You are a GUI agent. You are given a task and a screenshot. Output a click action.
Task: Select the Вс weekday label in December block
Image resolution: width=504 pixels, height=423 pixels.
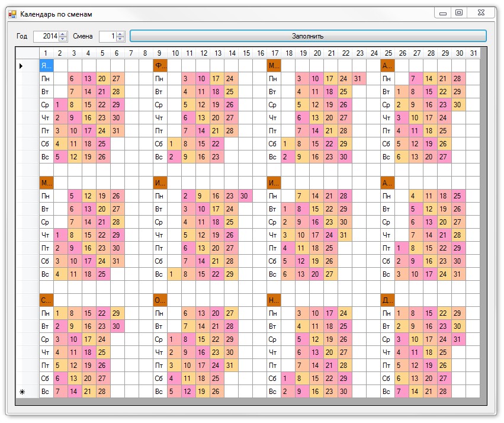click(x=388, y=392)
